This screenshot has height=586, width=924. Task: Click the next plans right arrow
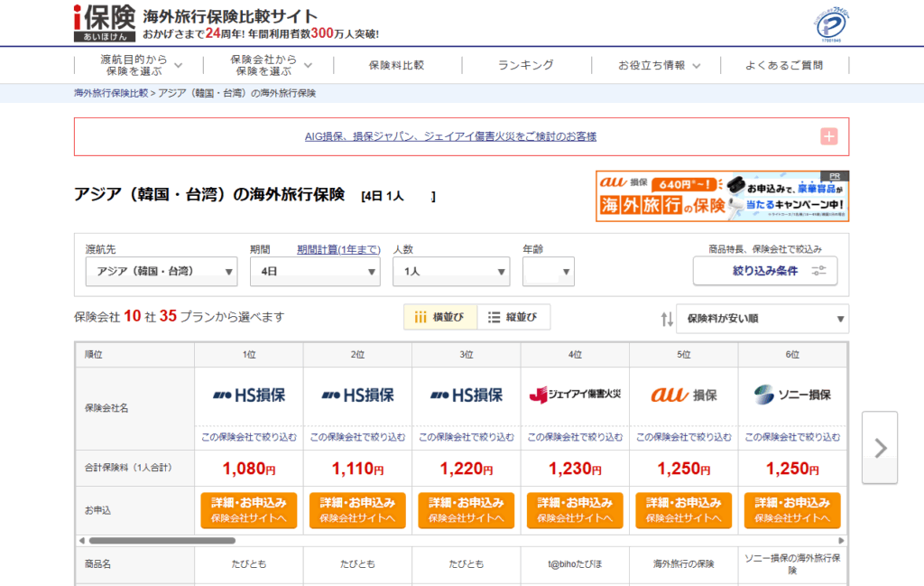tap(880, 447)
